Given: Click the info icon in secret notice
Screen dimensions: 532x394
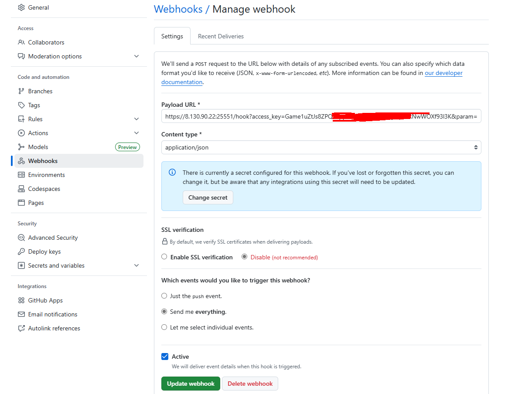Looking at the screenshot, I should click(172, 172).
